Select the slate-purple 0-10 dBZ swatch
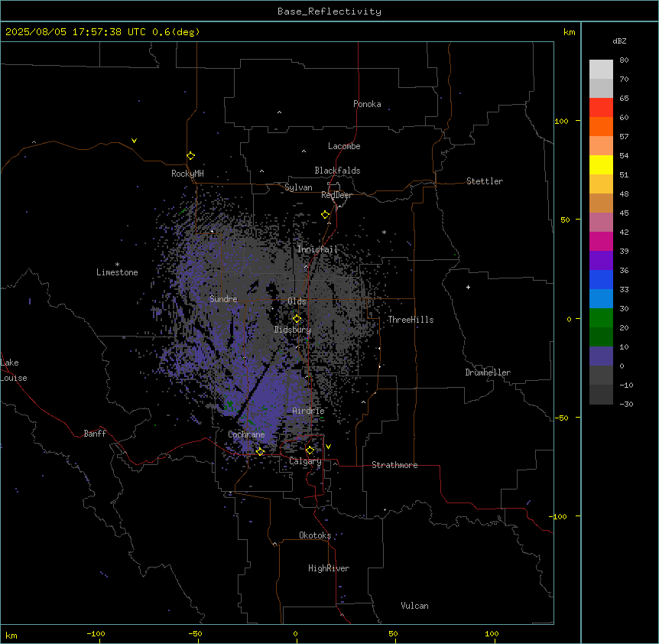Viewport: 659px width, 644px height. [601, 356]
